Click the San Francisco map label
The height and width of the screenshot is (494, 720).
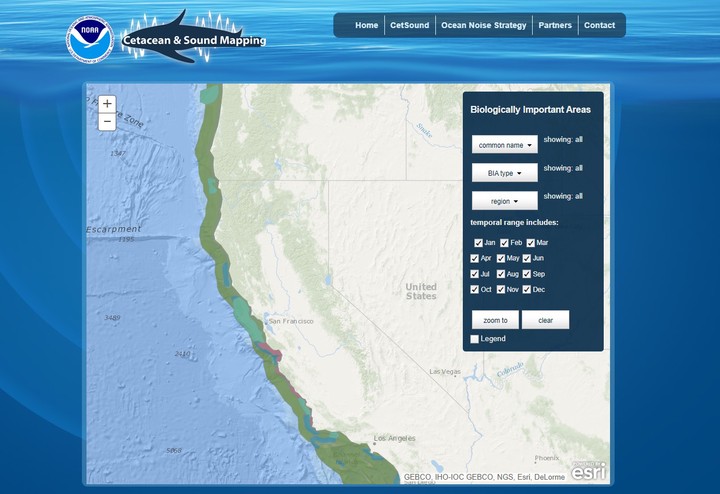coord(291,321)
